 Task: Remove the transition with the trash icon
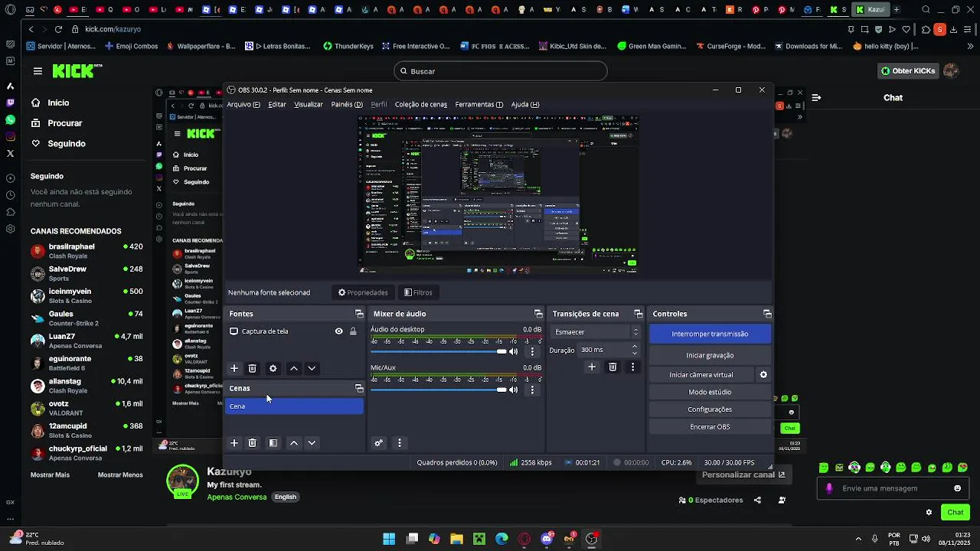point(612,367)
